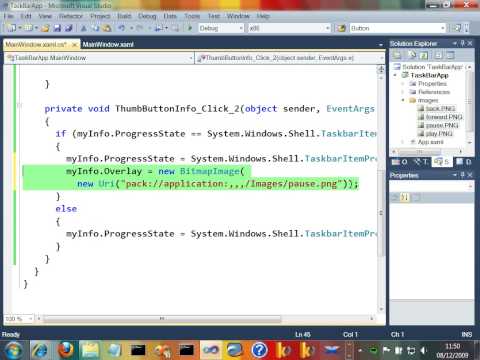
Task: Open the Debug solution configuration dropdown
Action: pyautogui.click(x=241, y=28)
